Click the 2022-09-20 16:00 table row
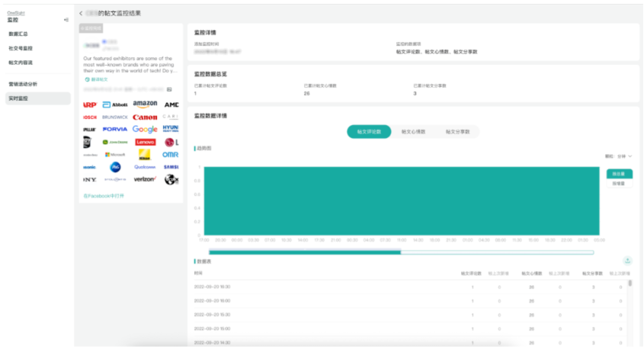644x352 pixels. tap(411, 301)
